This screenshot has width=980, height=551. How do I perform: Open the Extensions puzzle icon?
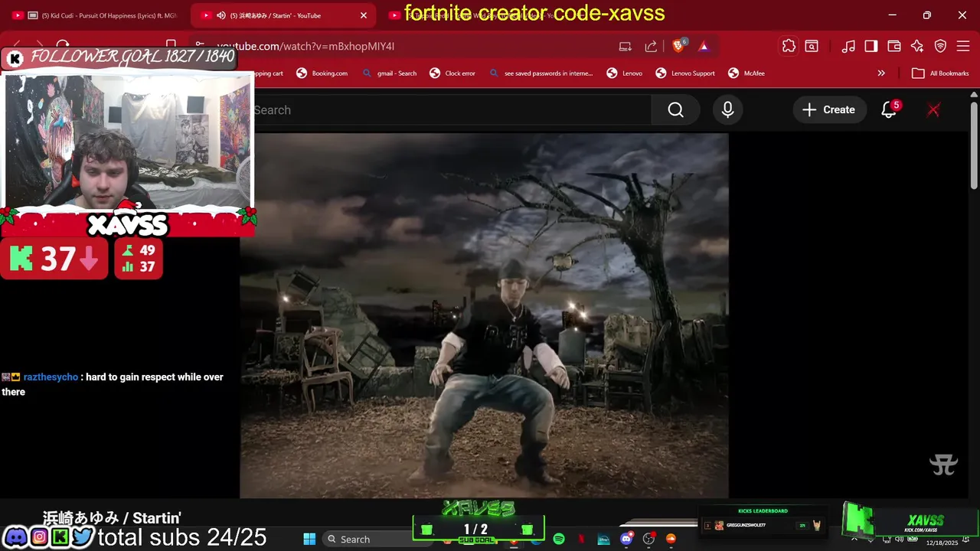coord(789,47)
